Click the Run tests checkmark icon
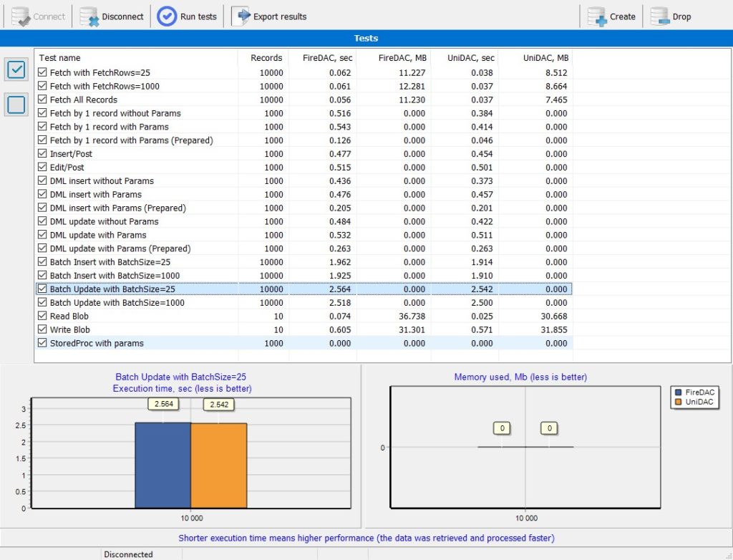 point(166,16)
